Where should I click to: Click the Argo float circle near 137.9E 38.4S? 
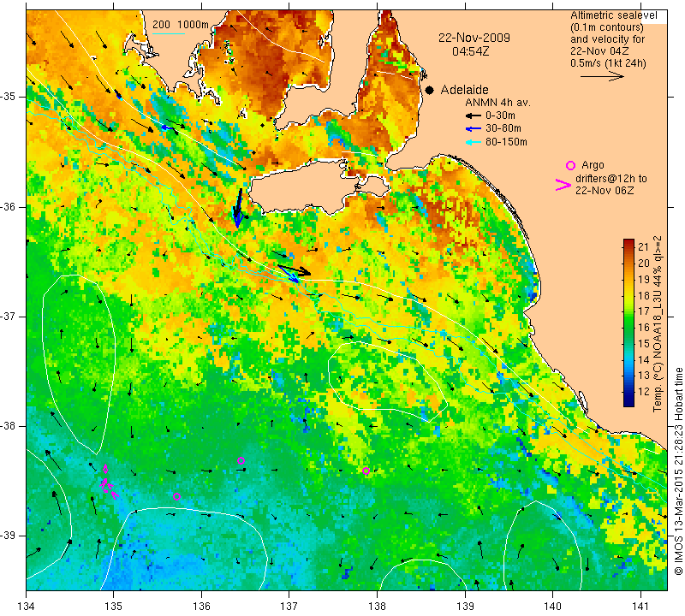point(366,471)
